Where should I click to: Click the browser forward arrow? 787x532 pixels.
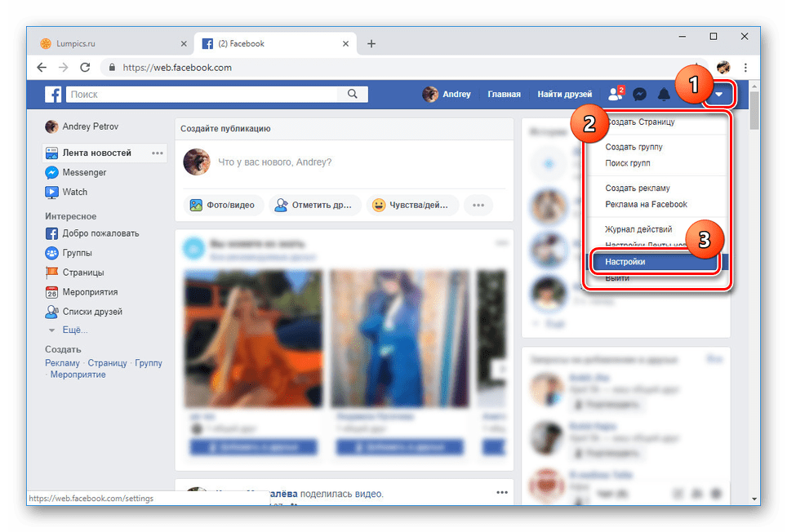click(x=63, y=67)
